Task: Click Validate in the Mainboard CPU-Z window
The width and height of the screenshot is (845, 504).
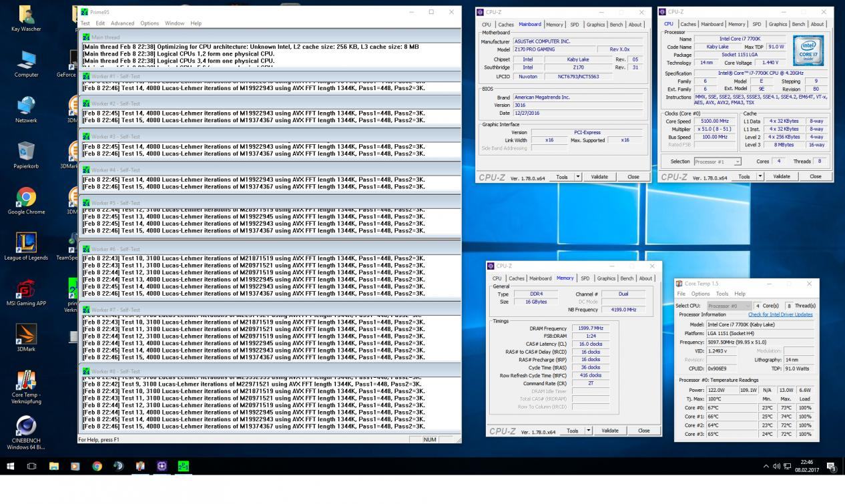Action: tap(599, 177)
